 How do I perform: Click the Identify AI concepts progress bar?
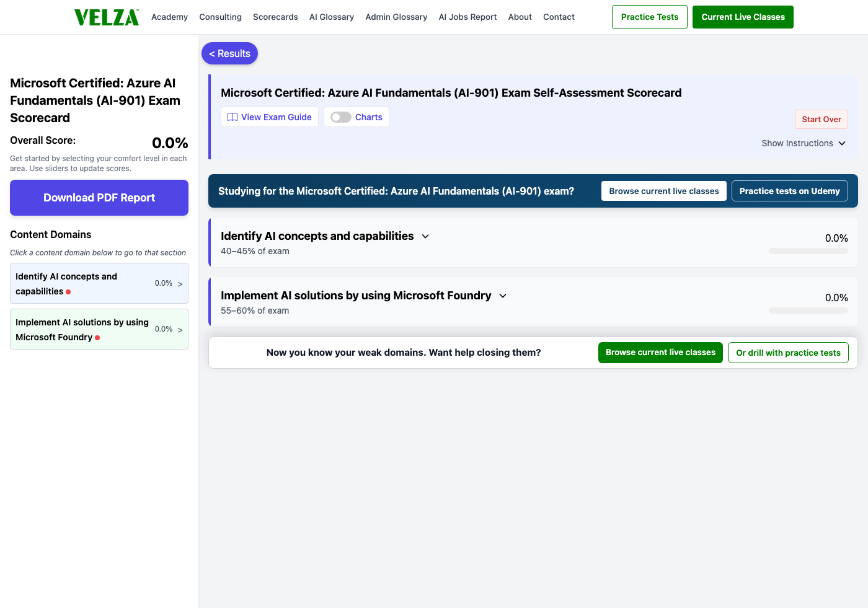pos(808,251)
